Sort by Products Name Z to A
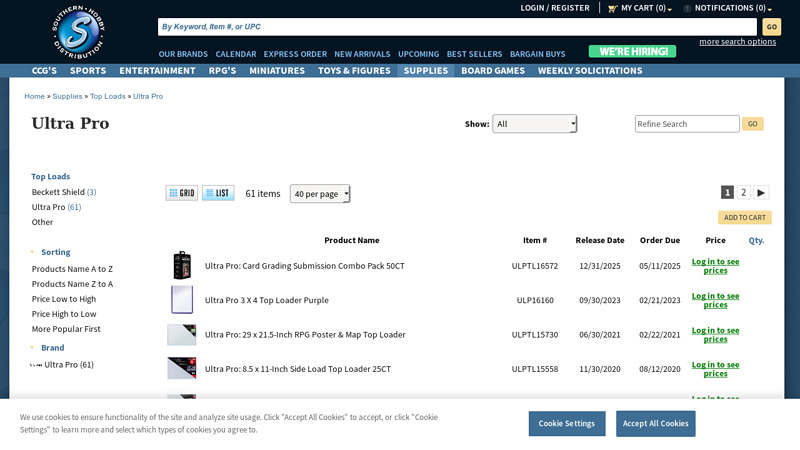The height and width of the screenshot is (450, 800). coord(72,284)
